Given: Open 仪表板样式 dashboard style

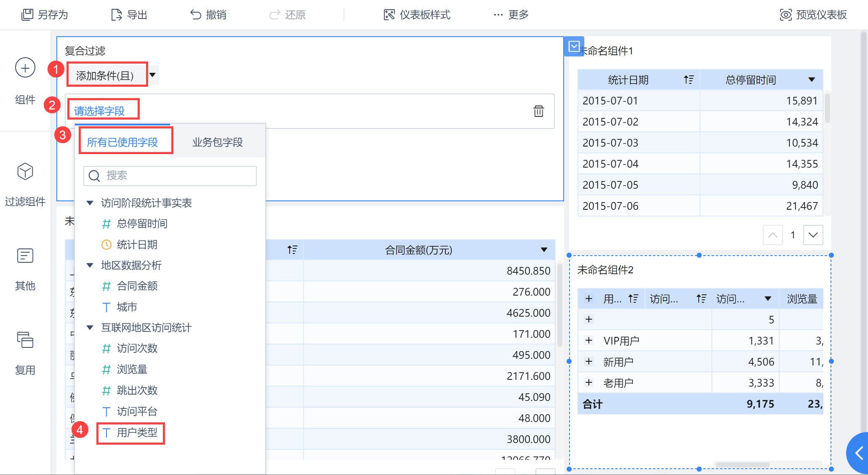Looking at the screenshot, I should coord(417,15).
